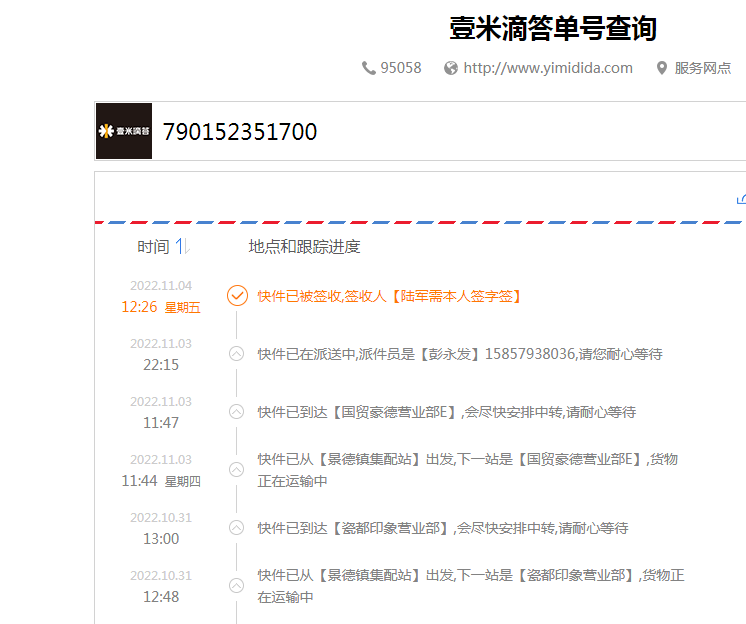The height and width of the screenshot is (624, 746).
Task: Click the timeline marker for 2022.10.31 13:00
Action: click(236, 528)
